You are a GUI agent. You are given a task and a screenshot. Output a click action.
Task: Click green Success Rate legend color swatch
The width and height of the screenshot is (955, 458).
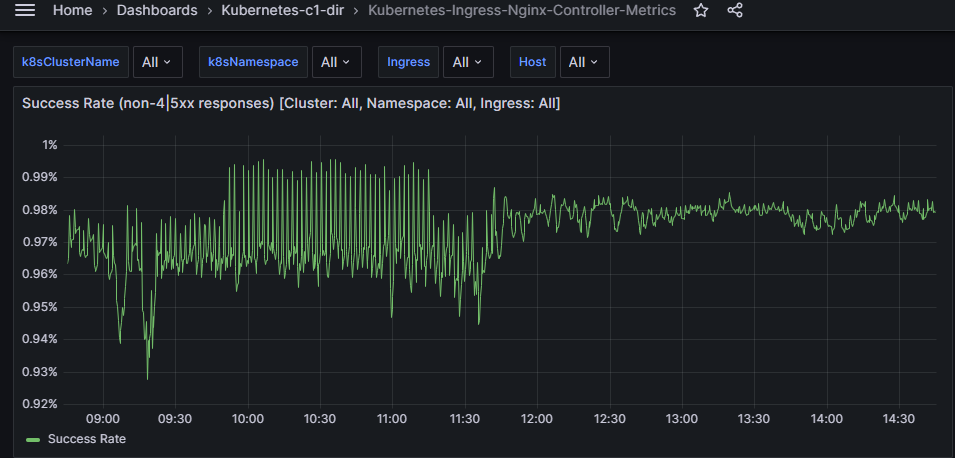[x=33, y=439]
